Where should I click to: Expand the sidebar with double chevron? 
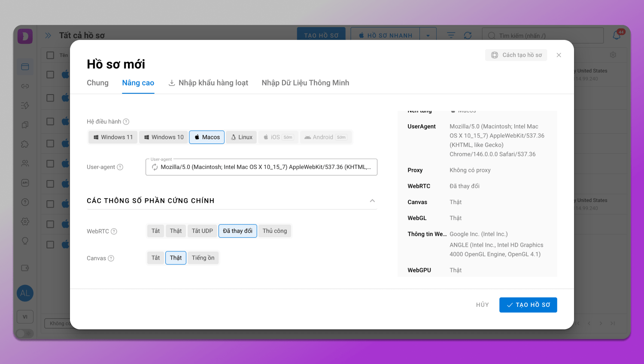coord(48,35)
